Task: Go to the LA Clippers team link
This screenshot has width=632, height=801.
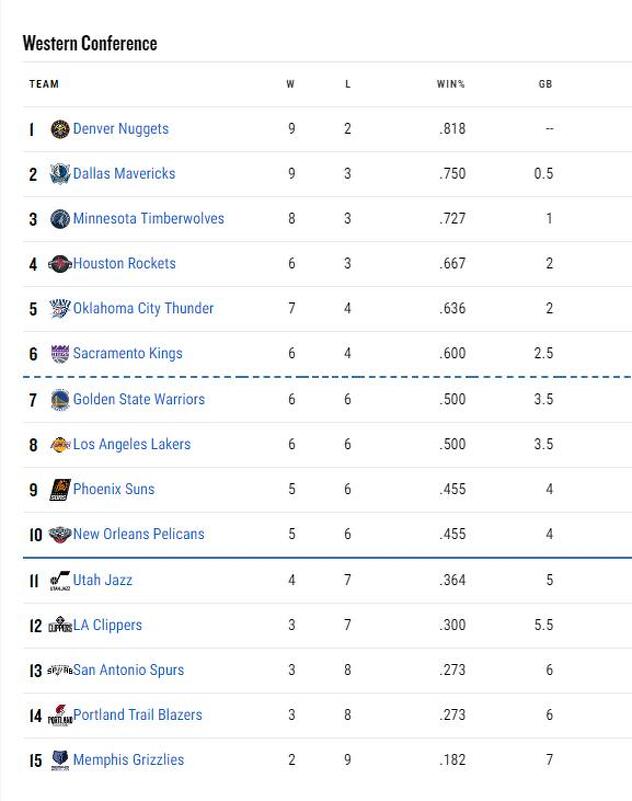Action: tap(108, 625)
